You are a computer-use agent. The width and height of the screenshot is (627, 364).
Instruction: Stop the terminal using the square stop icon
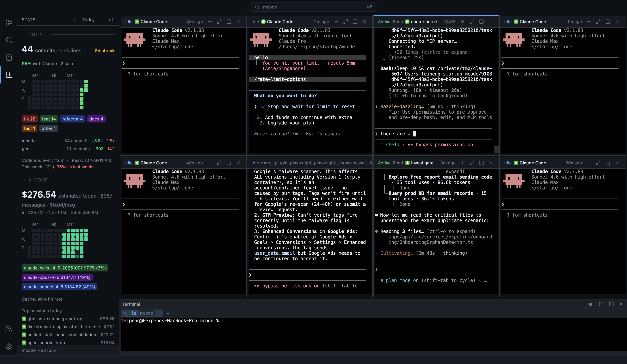coord(591,304)
